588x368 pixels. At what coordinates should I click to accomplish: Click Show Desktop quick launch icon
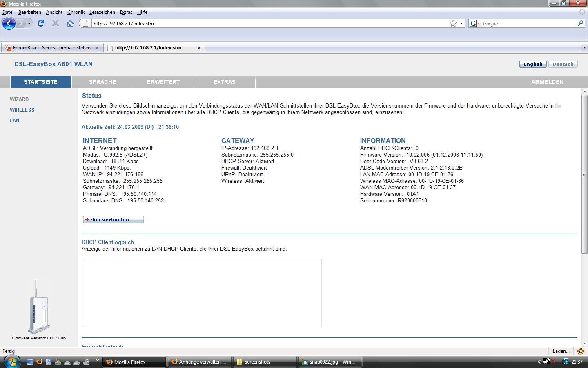pyautogui.click(x=29, y=362)
